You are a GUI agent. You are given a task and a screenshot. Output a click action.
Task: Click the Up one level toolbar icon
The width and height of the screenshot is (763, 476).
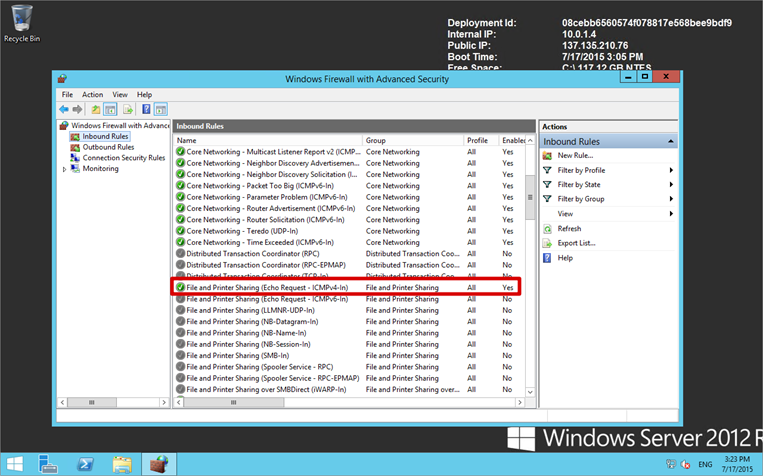96,110
